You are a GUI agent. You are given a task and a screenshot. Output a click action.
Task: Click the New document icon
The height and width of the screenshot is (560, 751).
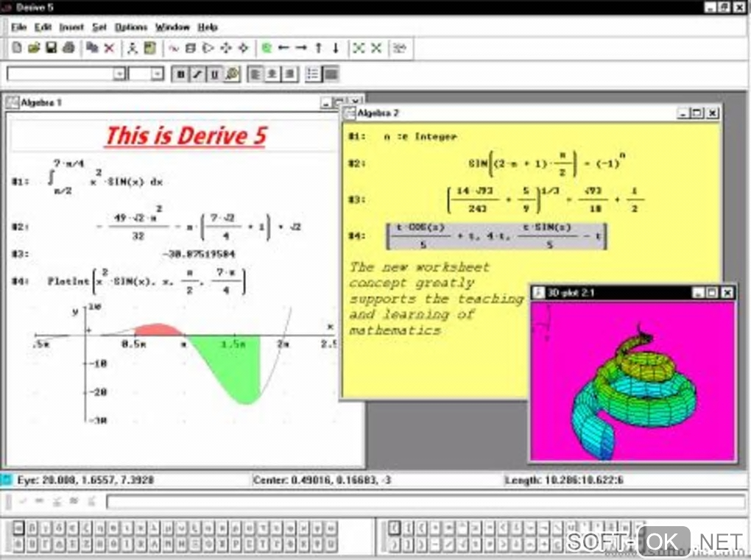tap(17, 48)
